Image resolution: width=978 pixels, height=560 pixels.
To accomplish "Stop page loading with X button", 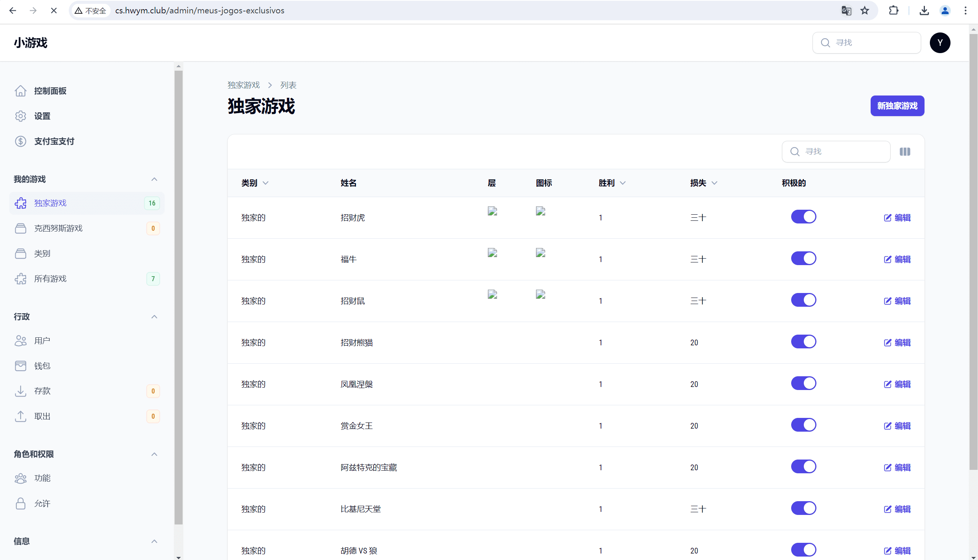I will [54, 10].
